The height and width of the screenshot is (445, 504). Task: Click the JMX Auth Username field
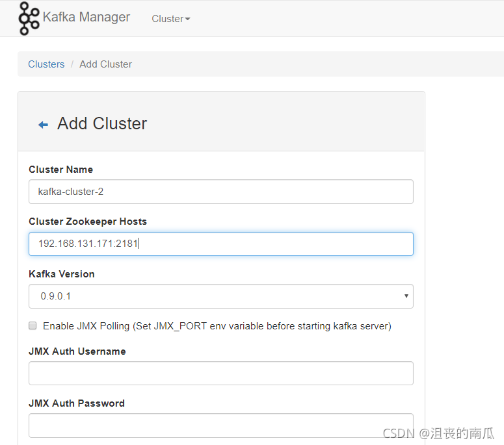pyautogui.click(x=221, y=373)
